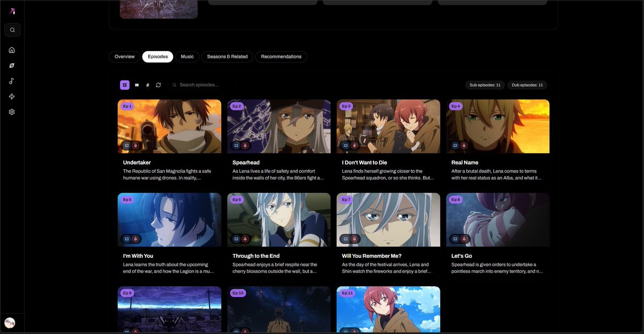This screenshot has width=644, height=334.
Task: Open the compass Explore icon in sidebar
Action: (12, 65)
